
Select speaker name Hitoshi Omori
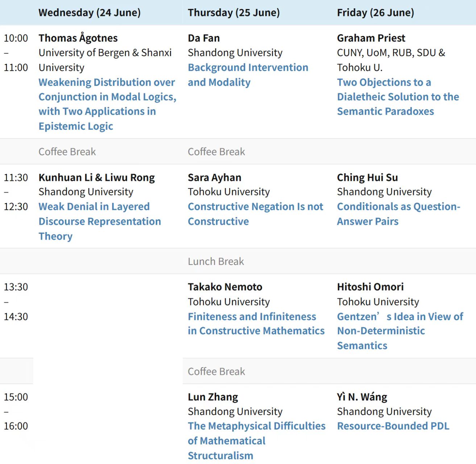point(371,287)
